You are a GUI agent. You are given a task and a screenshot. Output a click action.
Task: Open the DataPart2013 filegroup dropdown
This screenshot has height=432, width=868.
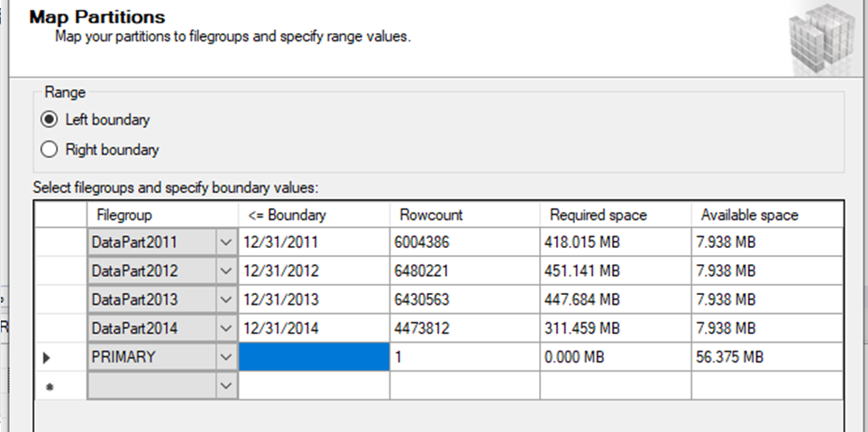click(x=225, y=299)
